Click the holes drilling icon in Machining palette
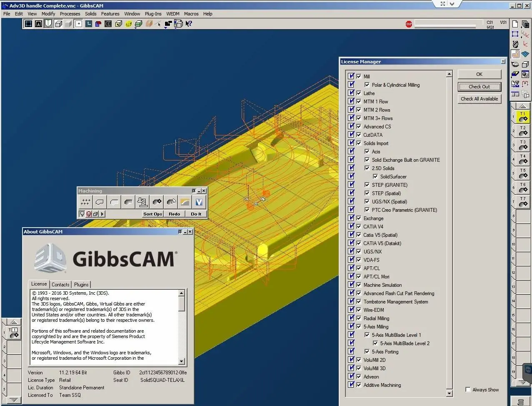 (86, 202)
